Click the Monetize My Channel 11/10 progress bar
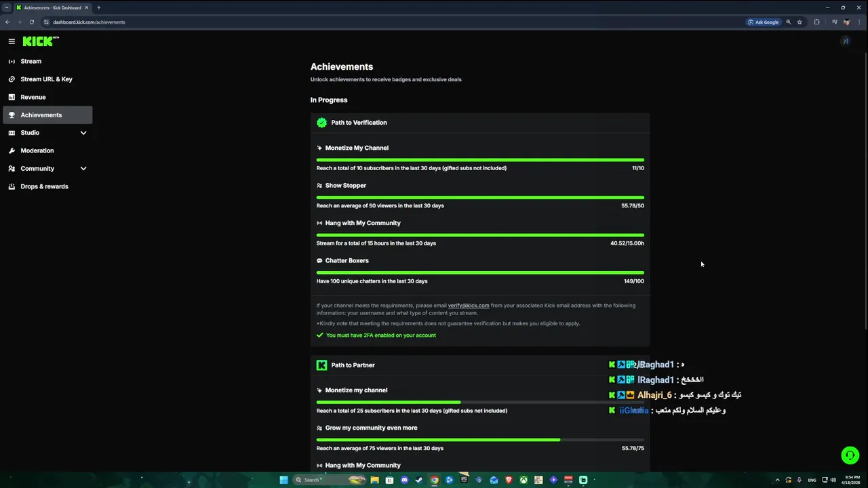 (x=480, y=160)
